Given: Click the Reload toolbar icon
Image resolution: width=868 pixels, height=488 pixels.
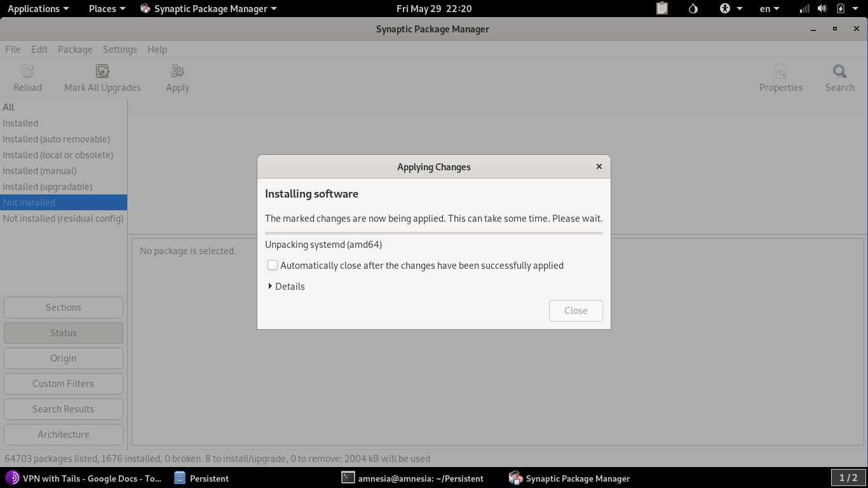Looking at the screenshot, I should (x=27, y=71).
